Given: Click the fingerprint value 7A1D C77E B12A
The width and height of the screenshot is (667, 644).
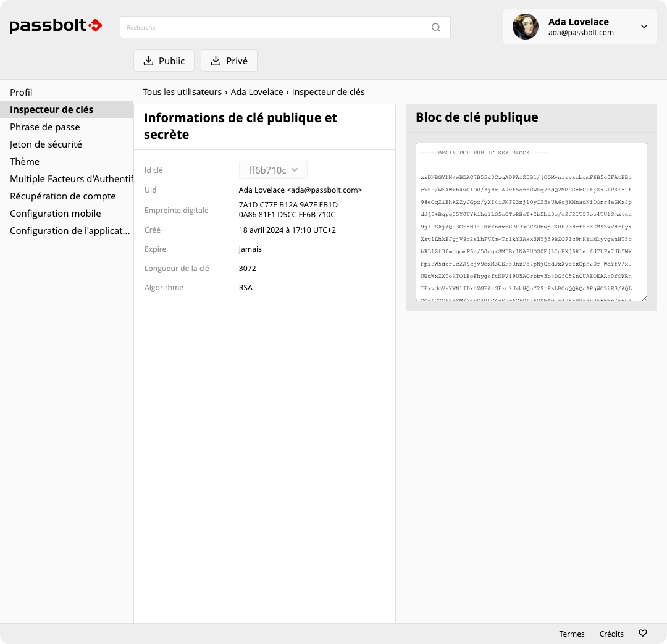Looking at the screenshot, I should click(x=288, y=210).
